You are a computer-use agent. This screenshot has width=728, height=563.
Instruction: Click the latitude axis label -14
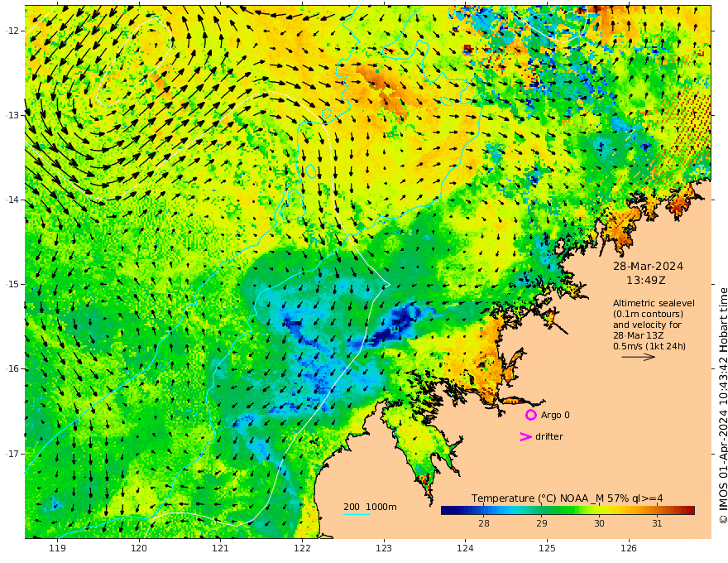[x=12, y=200]
